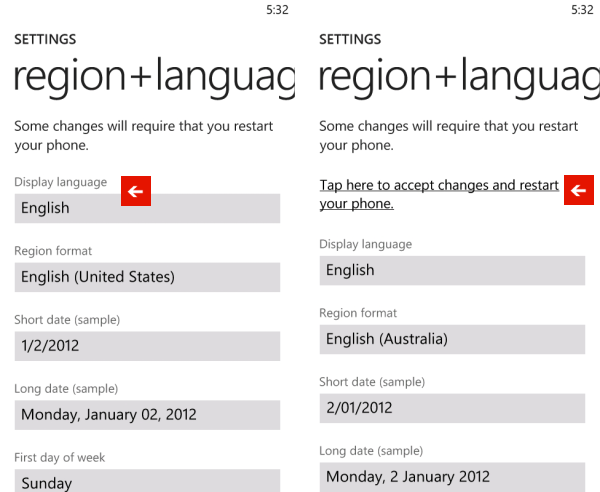
Task: Click right 'Display language' label
Action: point(365,244)
